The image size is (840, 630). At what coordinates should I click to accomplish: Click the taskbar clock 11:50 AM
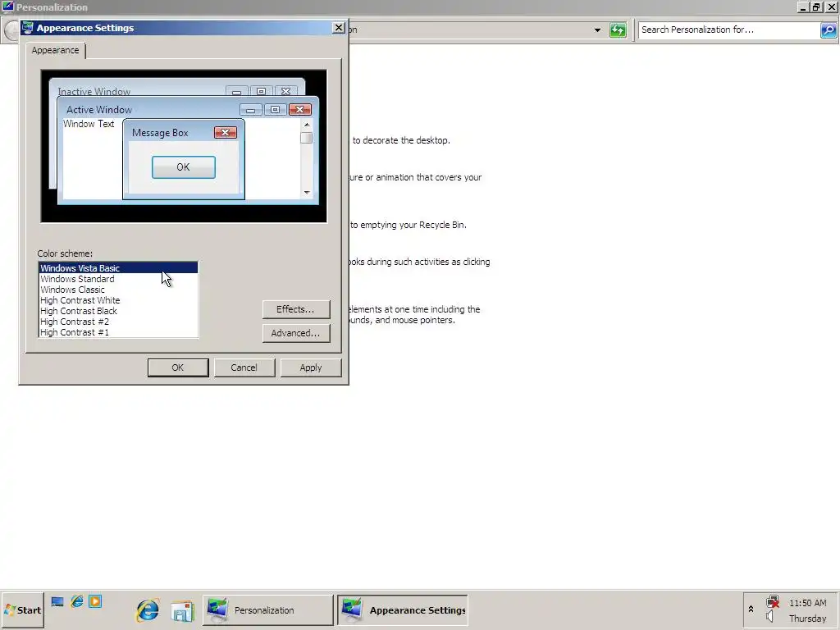tap(807, 603)
